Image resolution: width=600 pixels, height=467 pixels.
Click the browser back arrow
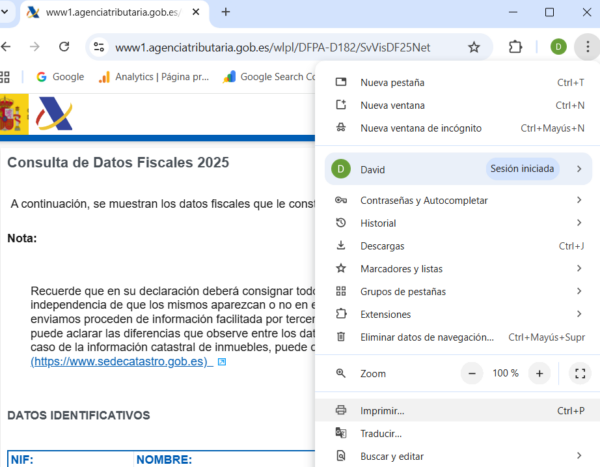click(5, 47)
